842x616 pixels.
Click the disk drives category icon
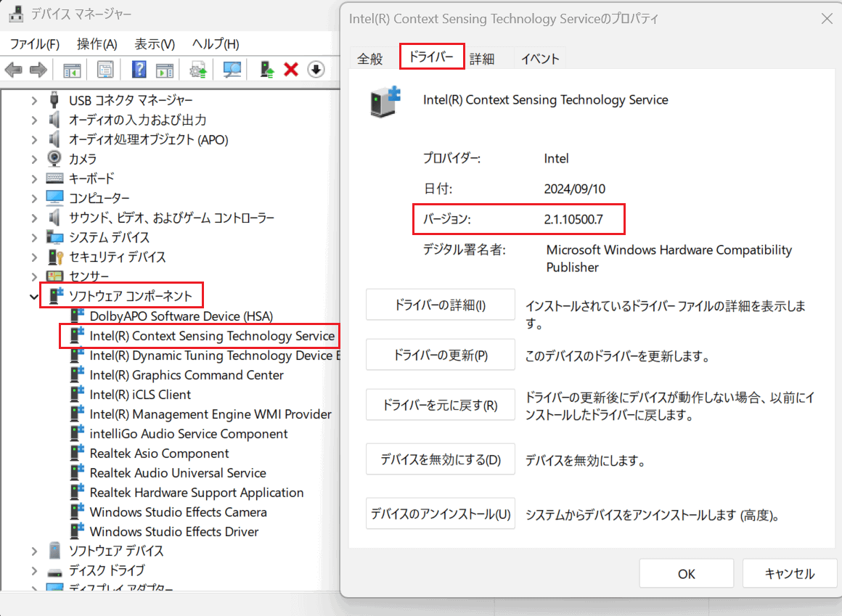(54, 571)
